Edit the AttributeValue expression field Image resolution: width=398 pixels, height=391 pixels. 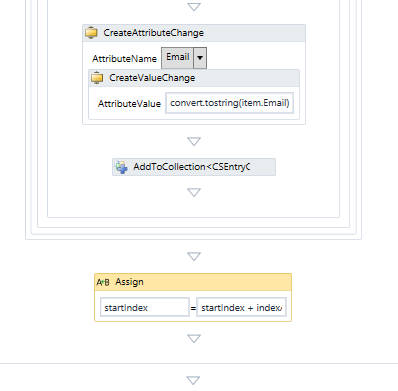tap(230, 103)
